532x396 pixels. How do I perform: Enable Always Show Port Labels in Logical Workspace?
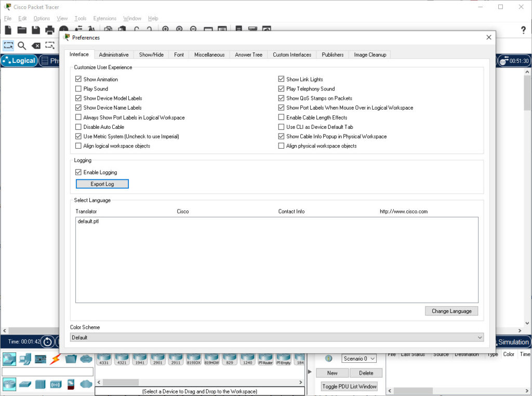pyautogui.click(x=78, y=117)
